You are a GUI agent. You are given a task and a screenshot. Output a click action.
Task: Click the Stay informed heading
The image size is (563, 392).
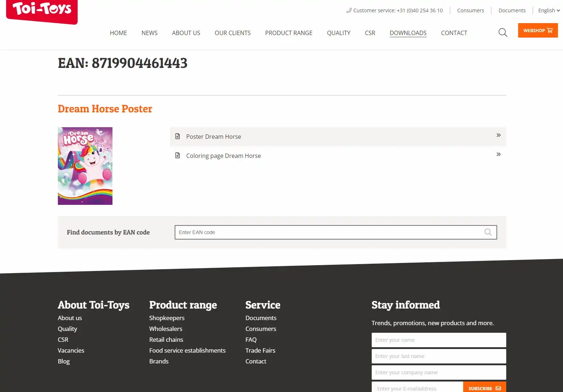406,305
